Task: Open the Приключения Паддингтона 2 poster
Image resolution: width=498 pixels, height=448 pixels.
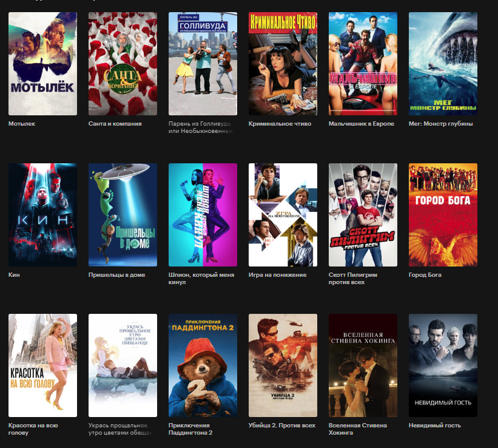Action: (x=203, y=365)
